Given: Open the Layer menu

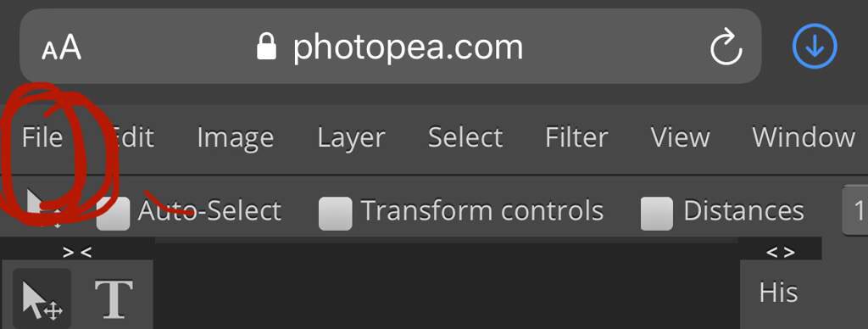Looking at the screenshot, I should pyautogui.click(x=351, y=138).
